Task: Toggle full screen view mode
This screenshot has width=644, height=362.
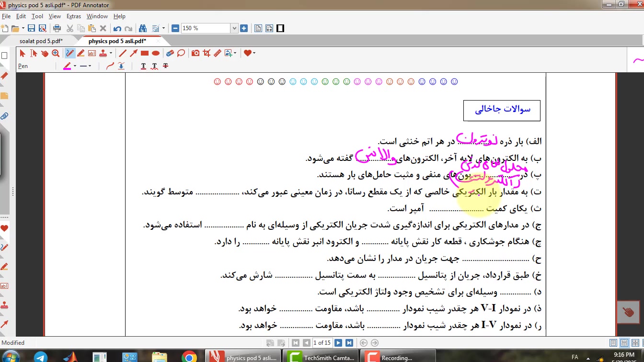Action: click(x=280, y=28)
